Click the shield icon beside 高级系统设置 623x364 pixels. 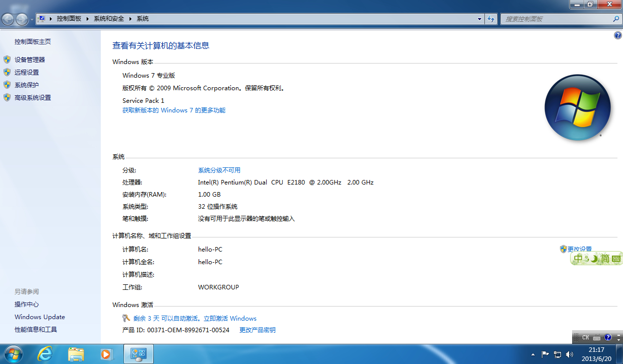tap(7, 97)
